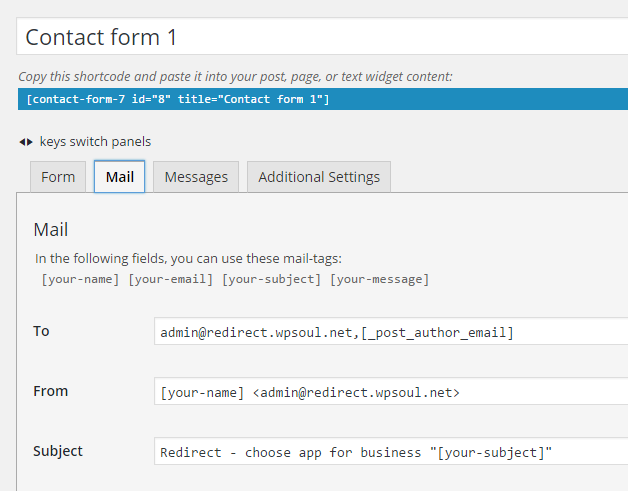The image size is (628, 491).
Task: Switch to the Messages tab
Action: 196,177
